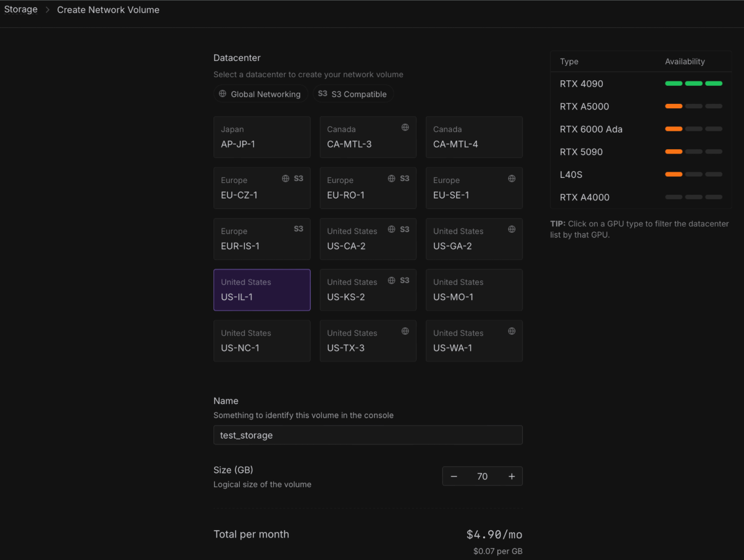
Task: Decrease volume size with minus button
Action: 454,477
